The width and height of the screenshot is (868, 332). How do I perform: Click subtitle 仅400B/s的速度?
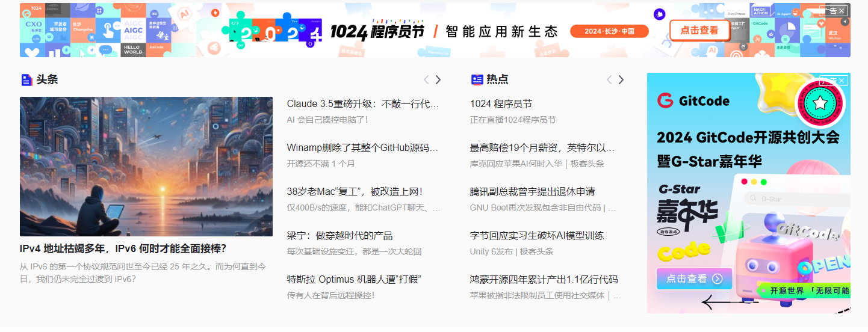(x=364, y=207)
